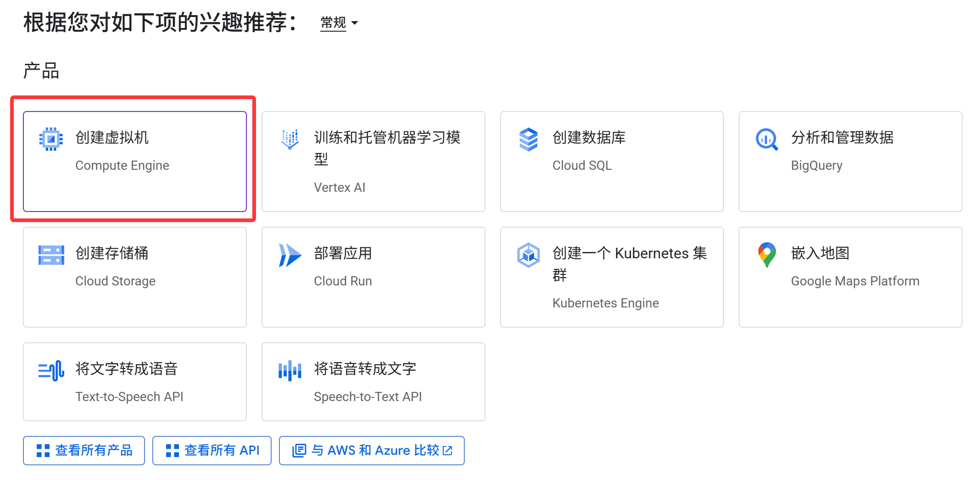Click the Cloud Run arrows icon
The width and height of the screenshot is (980, 480).
click(290, 255)
